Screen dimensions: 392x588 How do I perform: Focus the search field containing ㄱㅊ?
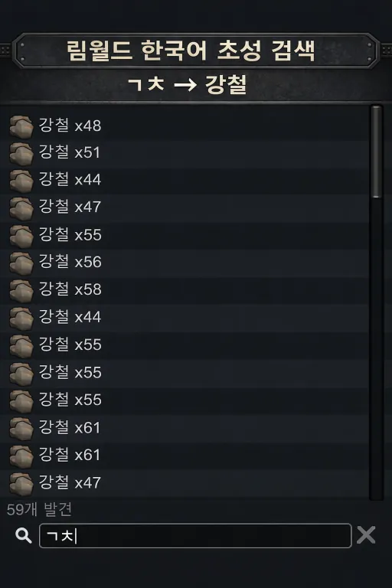[195, 535]
